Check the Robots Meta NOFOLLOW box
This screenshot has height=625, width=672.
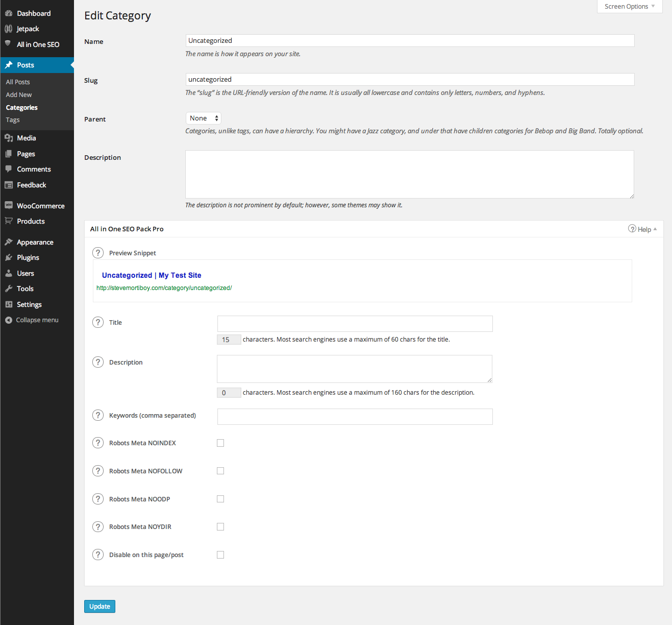[220, 471]
